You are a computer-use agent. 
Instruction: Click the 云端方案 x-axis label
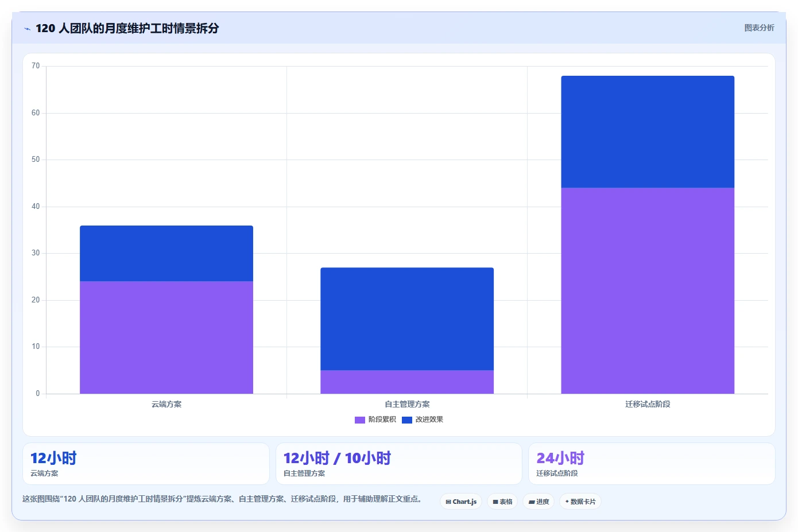tap(166, 404)
